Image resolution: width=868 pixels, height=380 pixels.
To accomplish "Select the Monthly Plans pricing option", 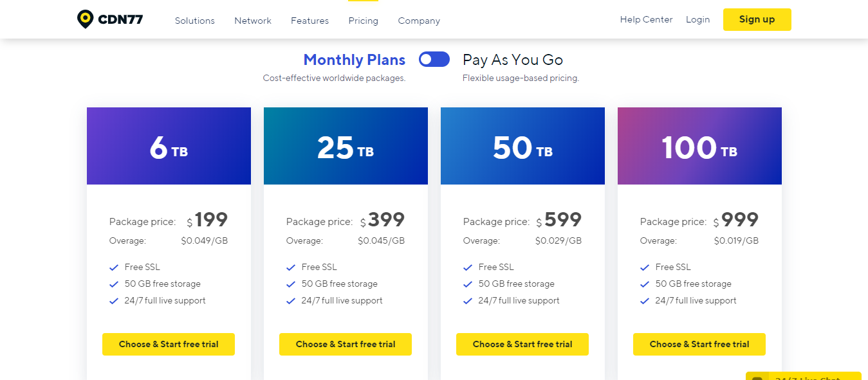I will point(354,60).
